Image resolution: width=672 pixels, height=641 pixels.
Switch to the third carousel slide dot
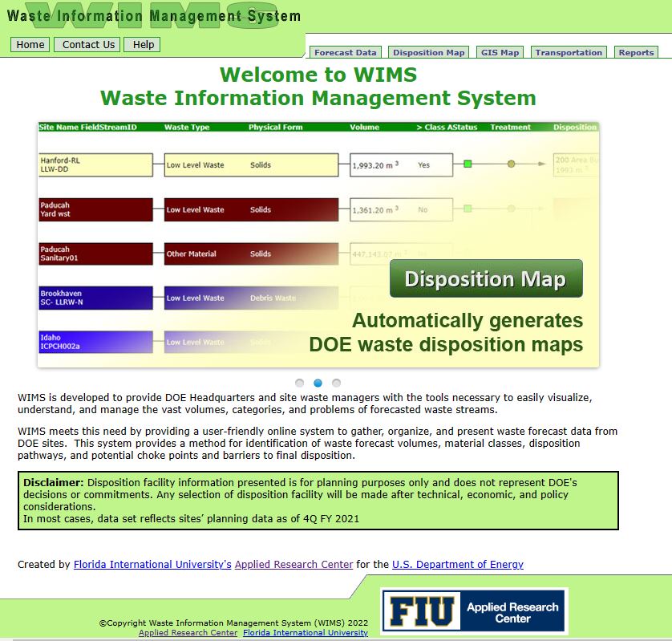pos(336,383)
